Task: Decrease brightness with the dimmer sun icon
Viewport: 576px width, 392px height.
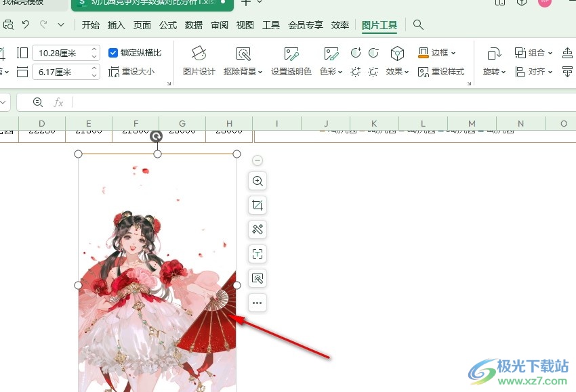Action: point(373,72)
